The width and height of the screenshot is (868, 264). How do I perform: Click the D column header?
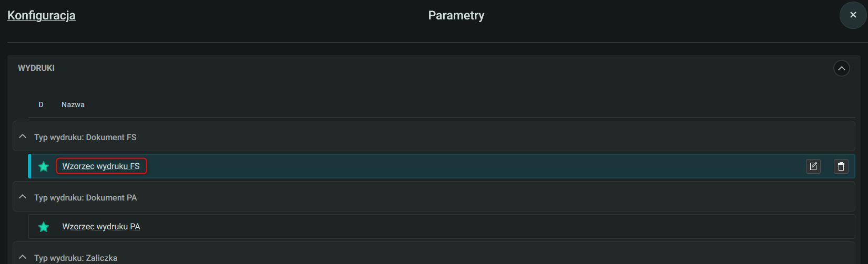tap(41, 104)
